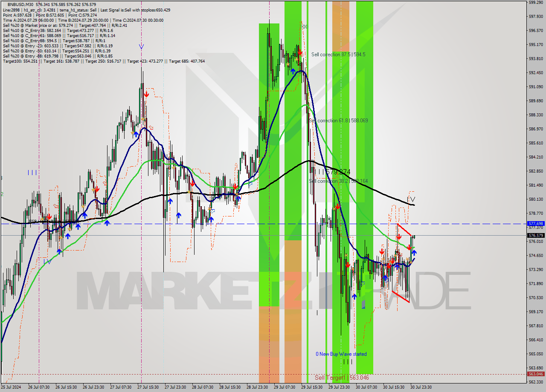Click the 588.330 price axis value
The image size is (546, 392).
click(536, 115)
